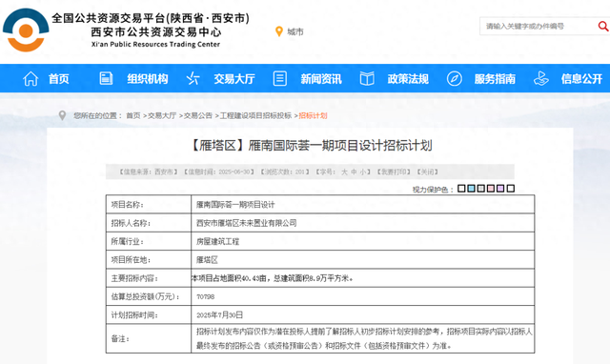
Task: Click the 计划招标时间 row label
Action: tap(134, 315)
